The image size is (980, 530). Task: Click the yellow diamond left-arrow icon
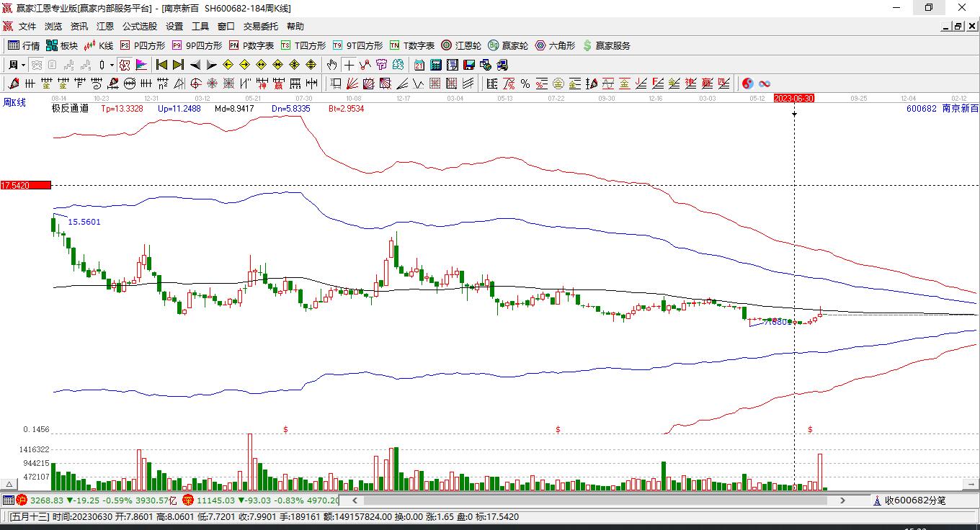(228, 65)
